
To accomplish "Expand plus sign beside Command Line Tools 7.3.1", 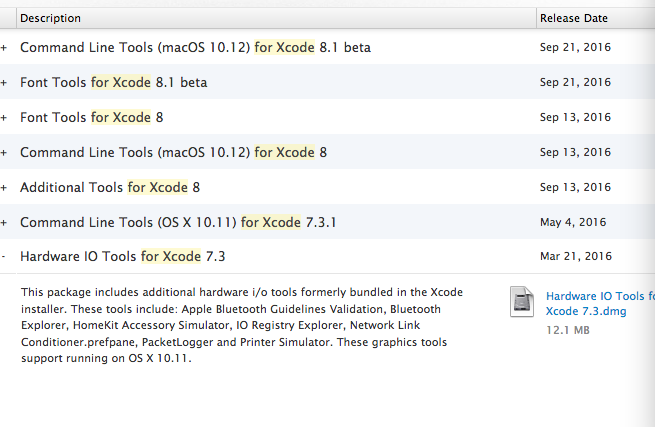I will click(x=4, y=222).
